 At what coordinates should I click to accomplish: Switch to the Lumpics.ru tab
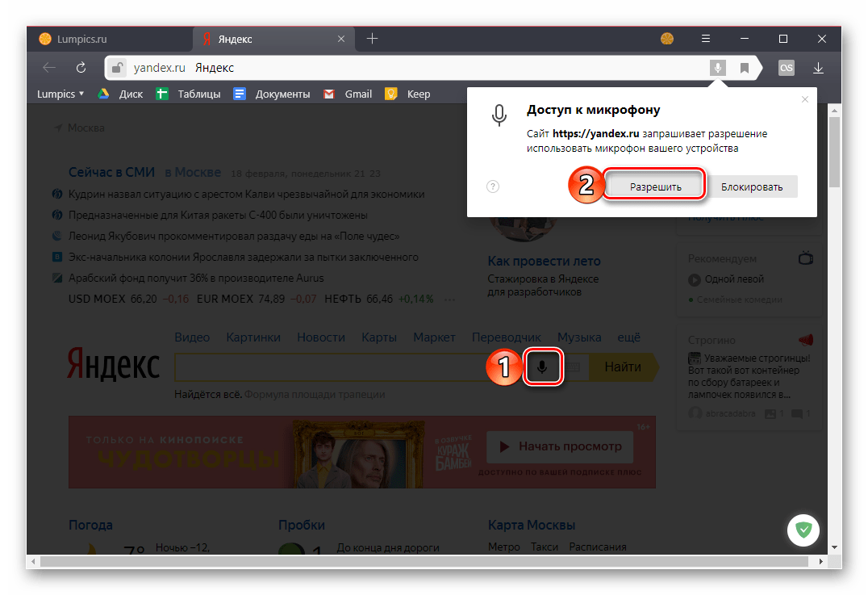(x=111, y=39)
